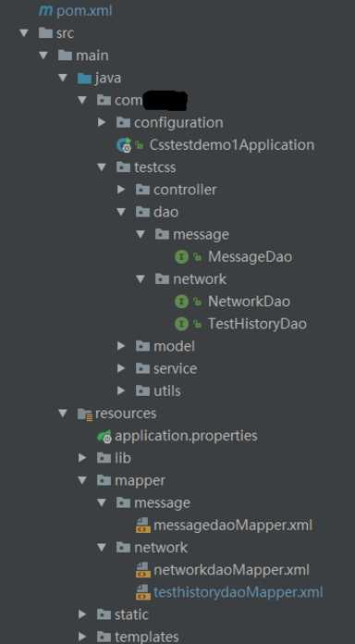355x644 pixels.
Task: Click the XML file icon of messagedaoMapper.xml
Action: [x=142, y=526]
